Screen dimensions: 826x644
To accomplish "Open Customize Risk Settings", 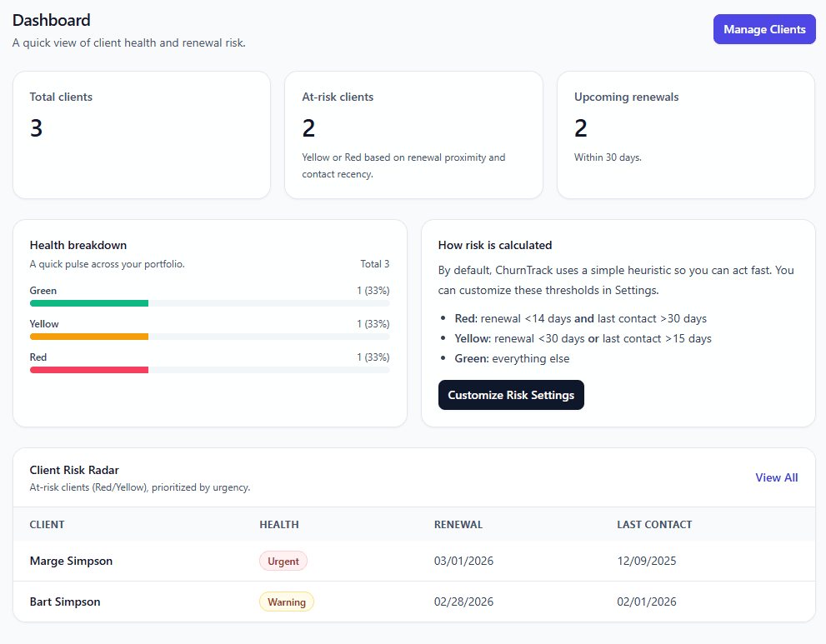I will [x=511, y=395].
